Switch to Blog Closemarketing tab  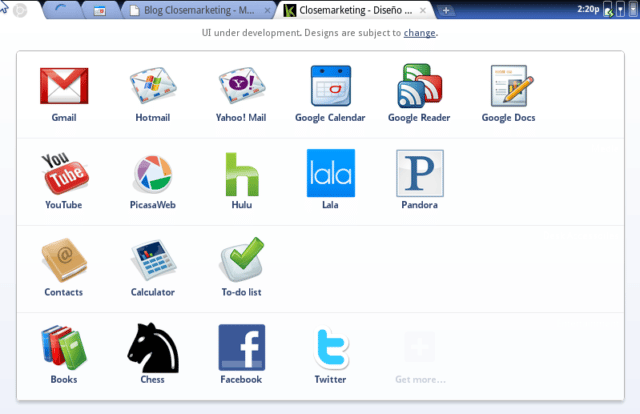(200, 10)
